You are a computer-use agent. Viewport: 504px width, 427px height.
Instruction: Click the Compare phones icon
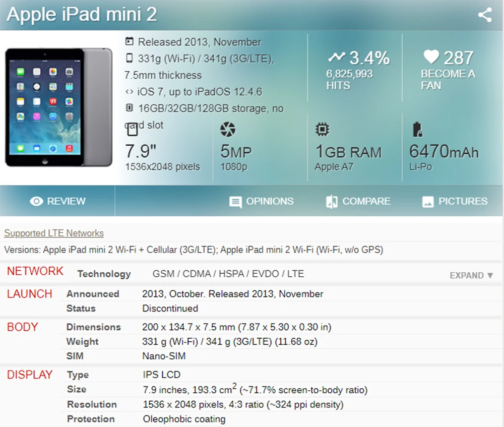(x=332, y=202)
